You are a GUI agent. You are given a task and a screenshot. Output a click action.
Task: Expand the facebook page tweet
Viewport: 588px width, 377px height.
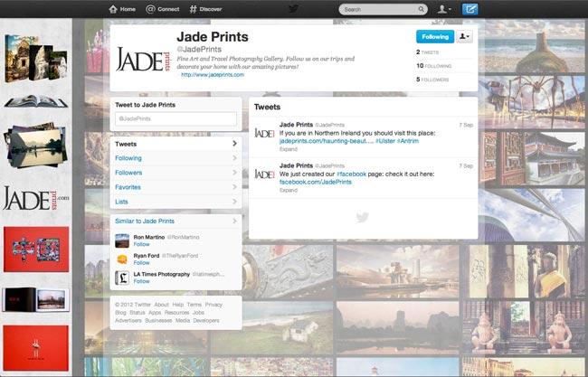tap(289, 191)
